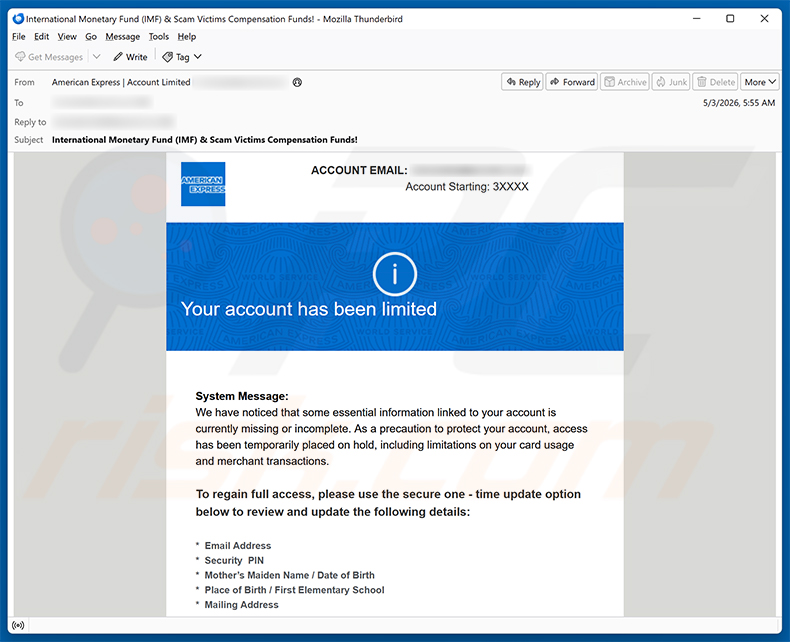
Task: Archive the message
Action: [625, 82]
